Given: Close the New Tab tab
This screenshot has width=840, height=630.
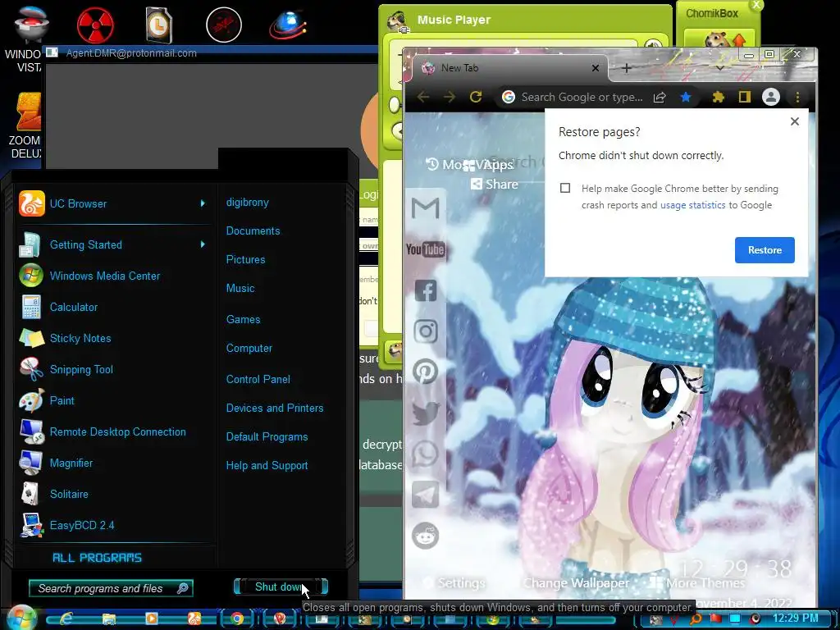Looking at the screenshot, I should tap(596, 68).
